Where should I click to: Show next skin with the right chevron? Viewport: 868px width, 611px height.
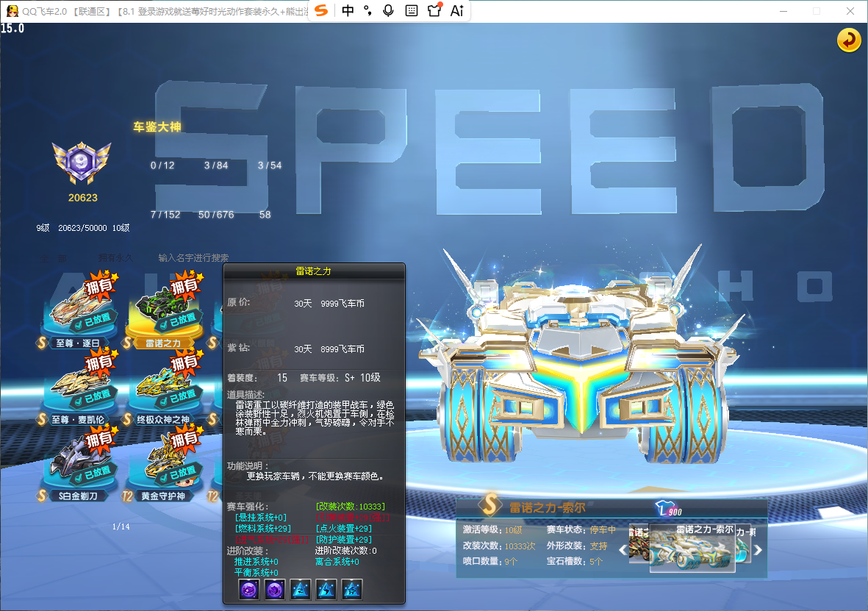[758, 549]
